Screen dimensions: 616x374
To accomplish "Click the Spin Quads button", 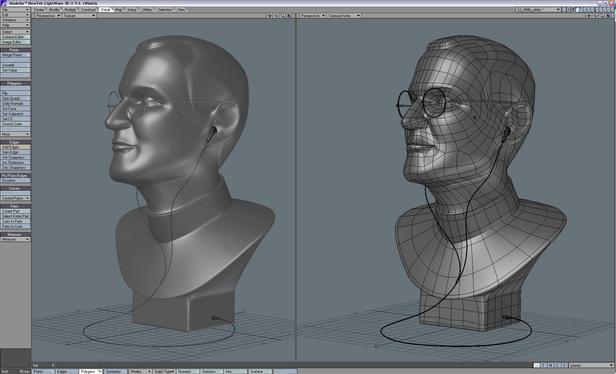I will tap(15, 98).
